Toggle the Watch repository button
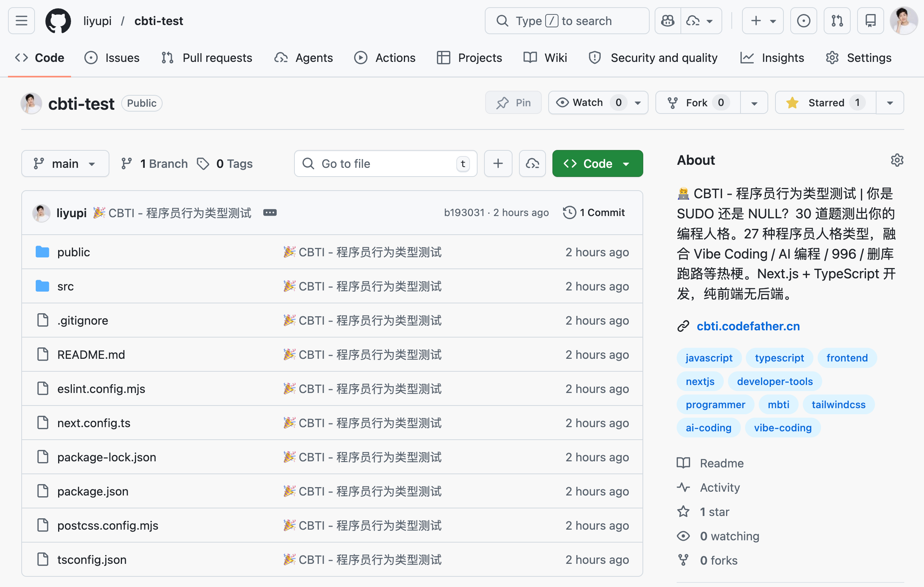Viewport: 924px width, 587px height. [589, 103]
